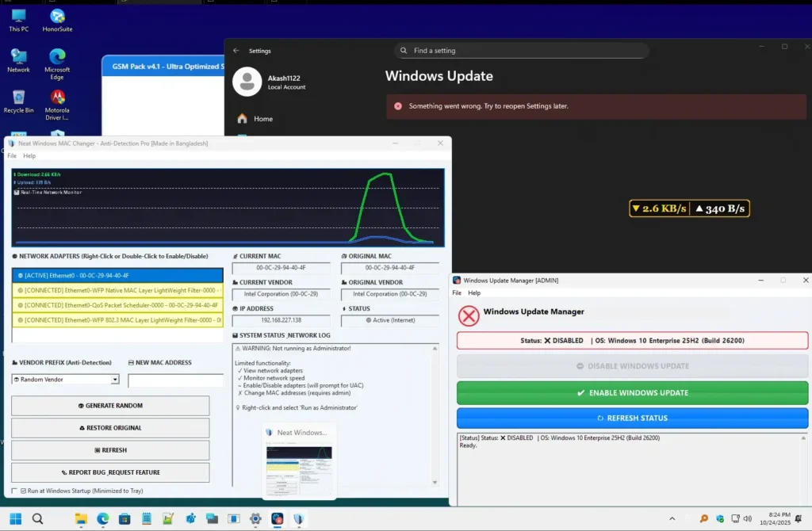
Task: Expand the hidden icons chevron in system tray
Action: [672, 519]
